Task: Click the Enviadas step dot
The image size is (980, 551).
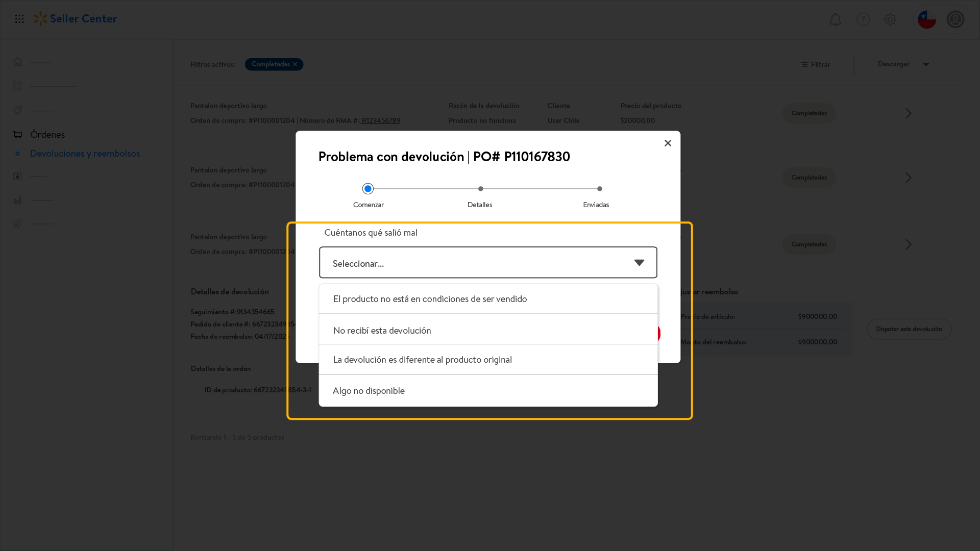Action: pyautogui.click(x=600, y=189)
